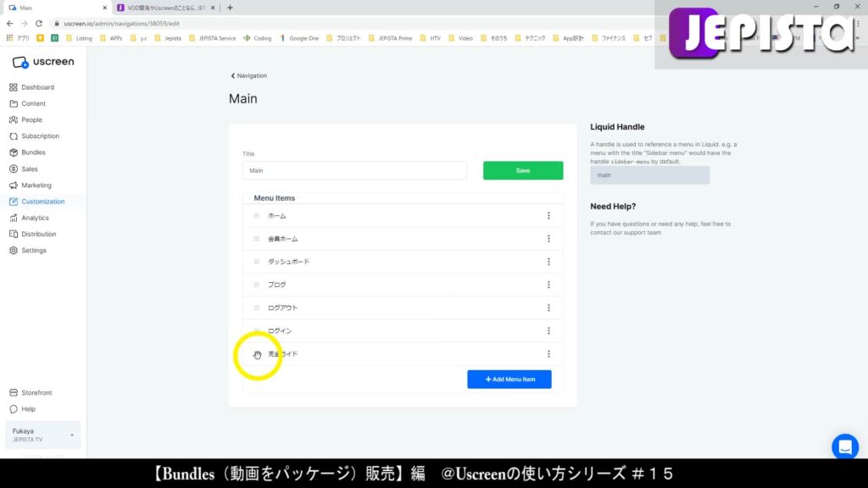The height and width of the screenshot is (488, 868).
Task: Select the ダッシュボード menu item text
Action: (x=288, y=262)
